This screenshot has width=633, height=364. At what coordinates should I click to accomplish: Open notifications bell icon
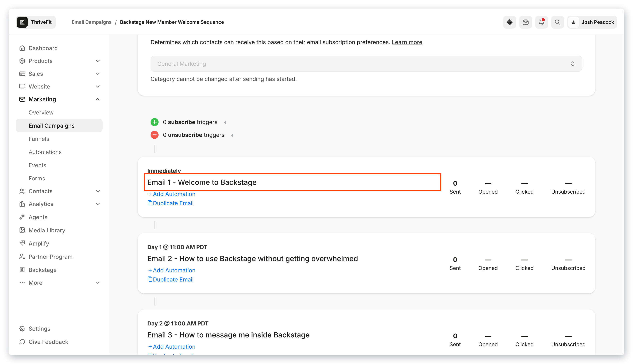pyautogui.click(x=541, y=22)
